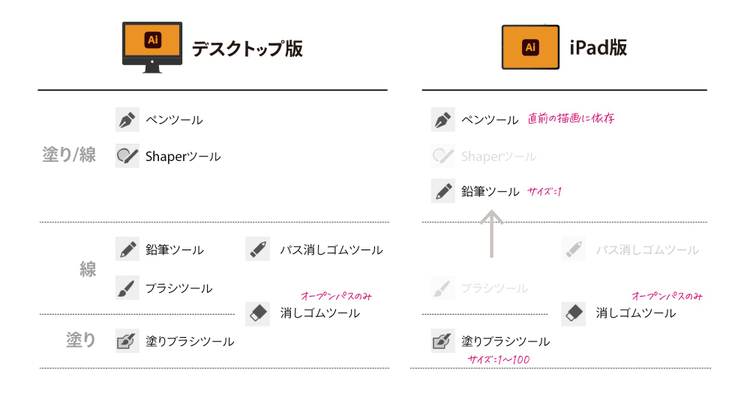Click the desktop Path Eraser tool icon
Screen dimensions: 750x400
click(x=258, y=249)
